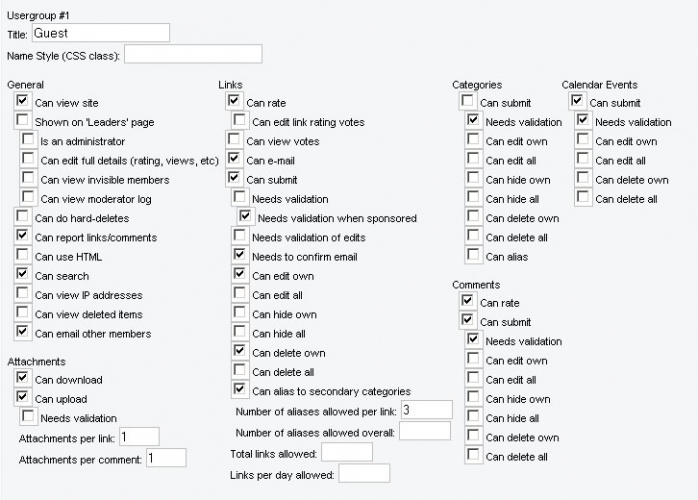Enable the 'Can use HTML' checkbox
Image resolution: width=698 pixels, height=500 pixels.
pyautogui.click(x=23, y=256)
